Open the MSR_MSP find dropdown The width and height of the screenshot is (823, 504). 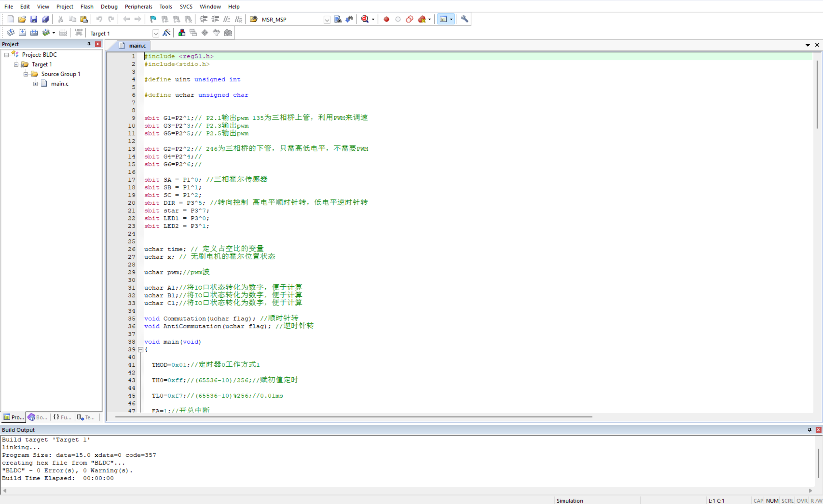(x=327, y=20)
